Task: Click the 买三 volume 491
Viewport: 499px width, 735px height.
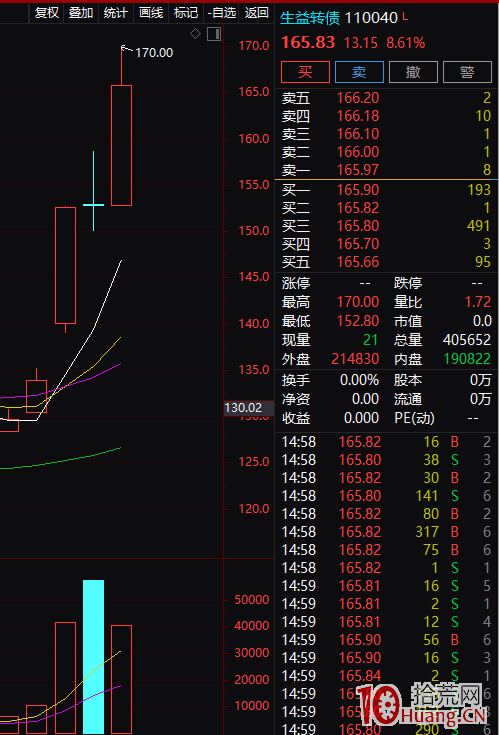Action: click(x=479, y=226)
